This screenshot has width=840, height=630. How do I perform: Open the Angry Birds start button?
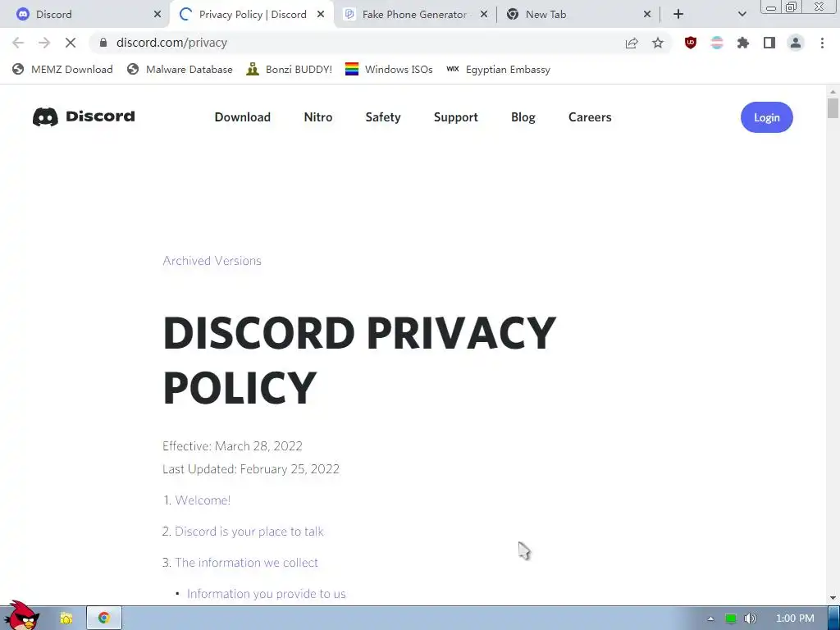pos(21,615)
